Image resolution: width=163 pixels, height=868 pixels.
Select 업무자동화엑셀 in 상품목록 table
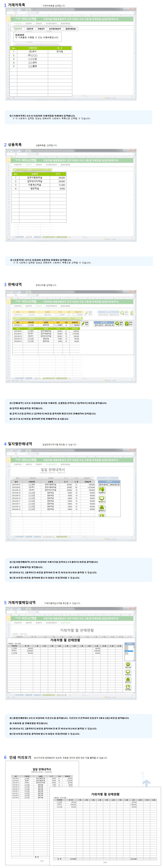35,178
